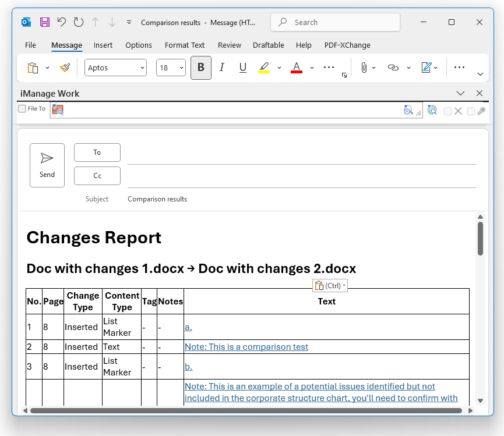Click the paperclip Attach File icon
Image resolution: width=504 pixels, height=436 pixels.
coord(364,68)
